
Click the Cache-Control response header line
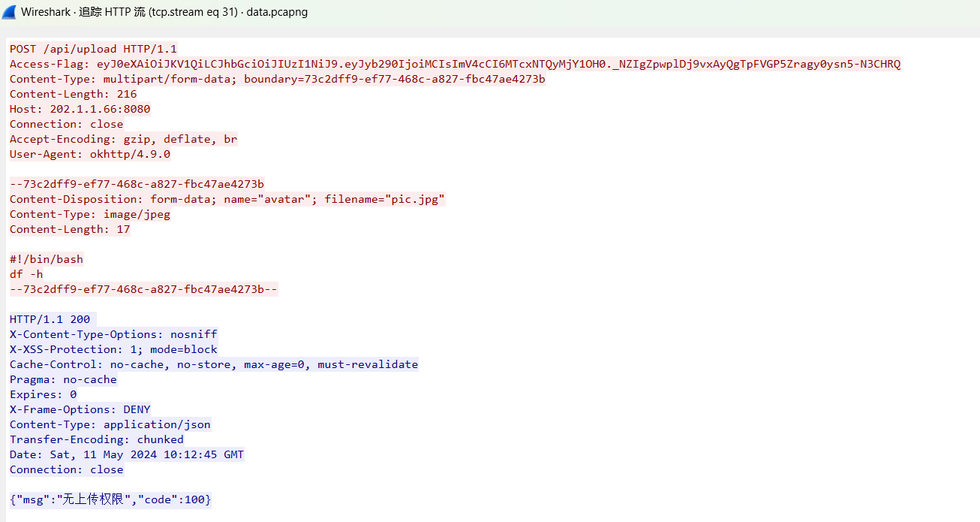point(214,364)
